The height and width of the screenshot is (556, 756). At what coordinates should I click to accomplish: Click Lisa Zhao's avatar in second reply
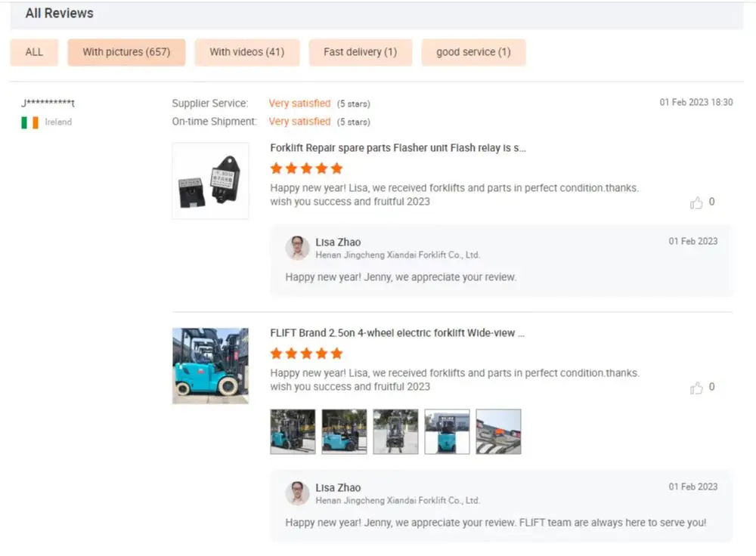coord(297,493)
